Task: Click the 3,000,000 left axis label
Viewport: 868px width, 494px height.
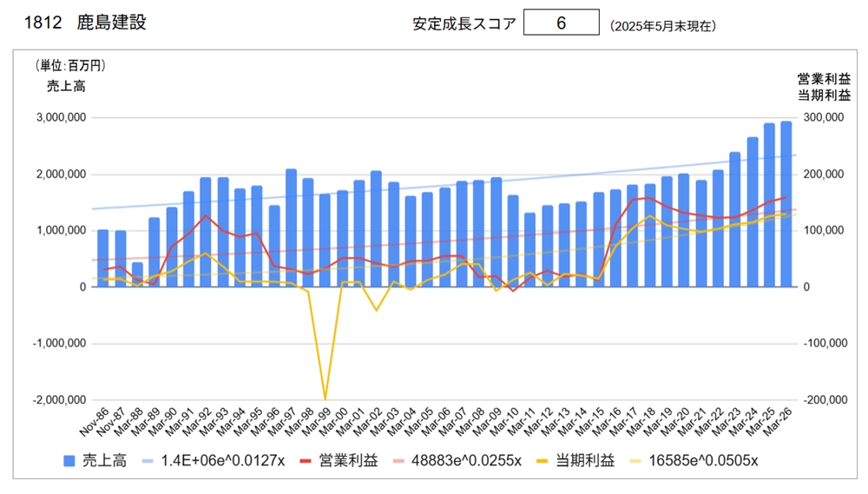Action: 62,117
